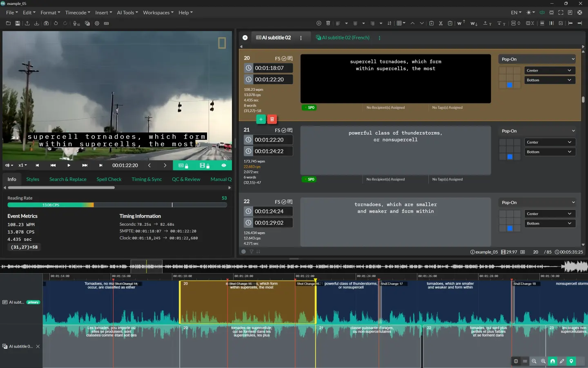
Task: Click the download/import arrow icon
Action: point(37,23)
